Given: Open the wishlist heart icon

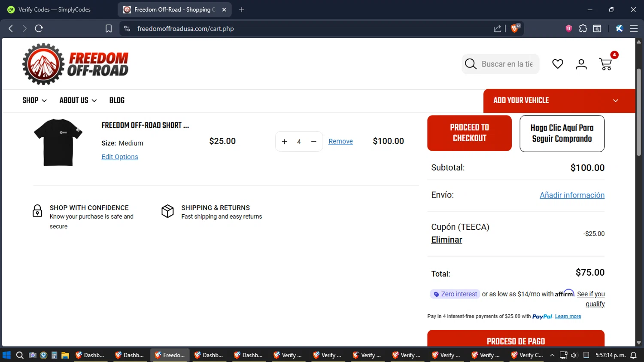Looking at the screenshot, I should [x=558, y=64].
